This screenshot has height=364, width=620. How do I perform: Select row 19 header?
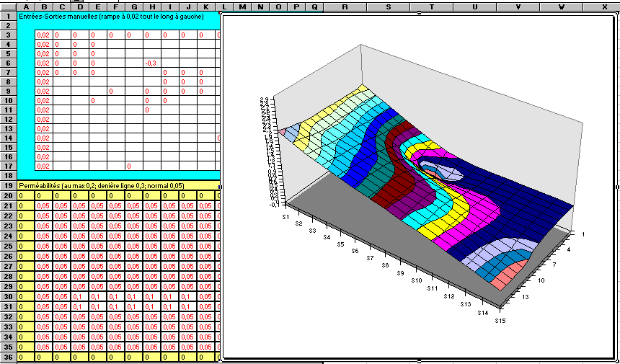9,185
